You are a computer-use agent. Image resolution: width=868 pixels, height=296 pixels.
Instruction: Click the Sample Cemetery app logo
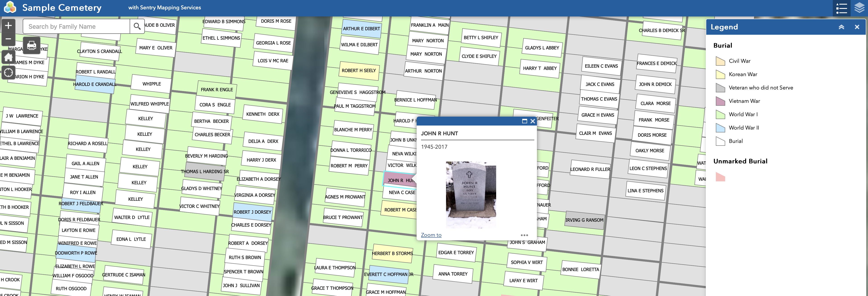click(x=10, y=7)
